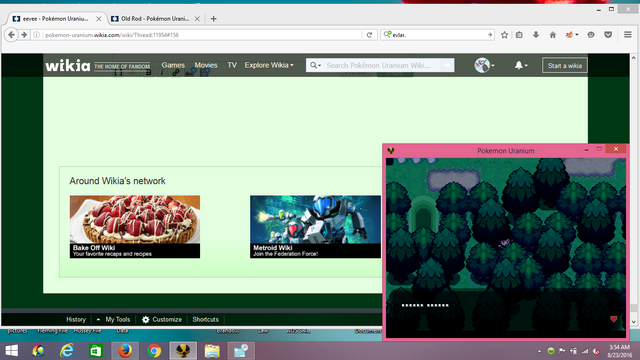
Task: Open the muted volume tray icon
Action: tap(596, 351)
